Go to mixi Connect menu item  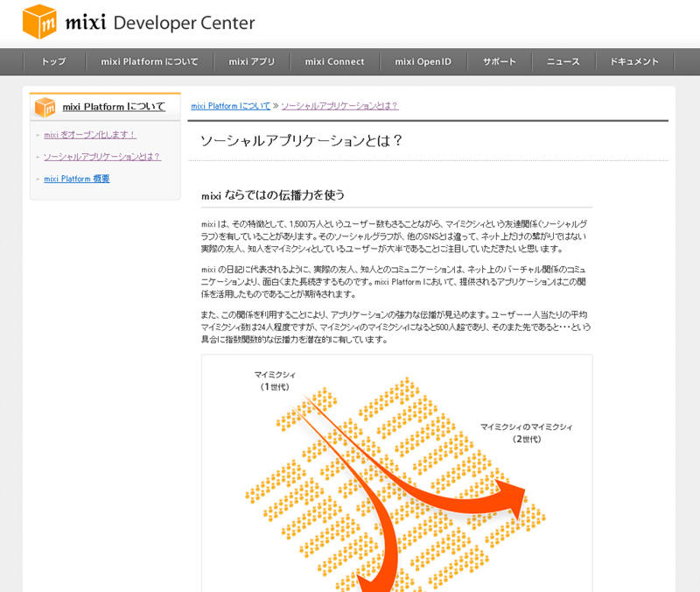pos(335,61)
